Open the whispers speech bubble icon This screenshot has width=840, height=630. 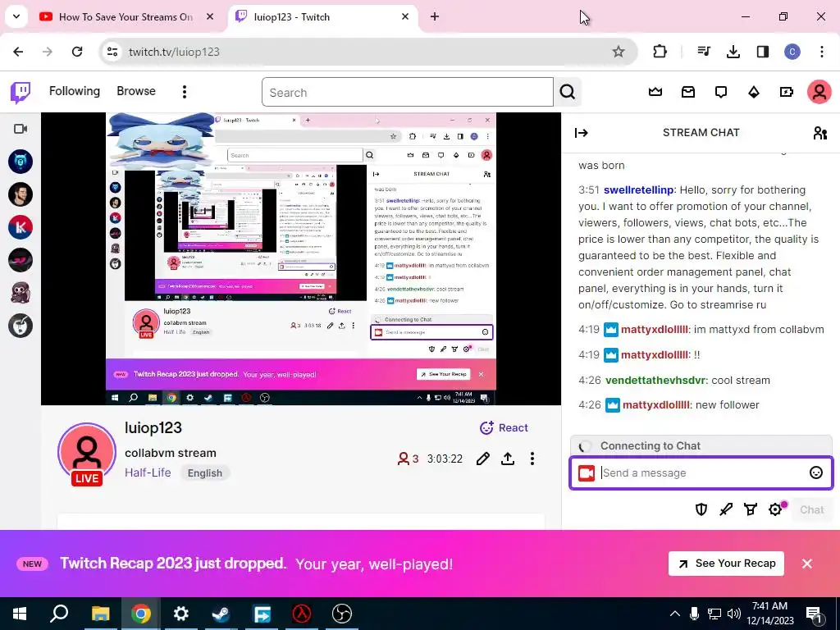(x=721, y=92)
